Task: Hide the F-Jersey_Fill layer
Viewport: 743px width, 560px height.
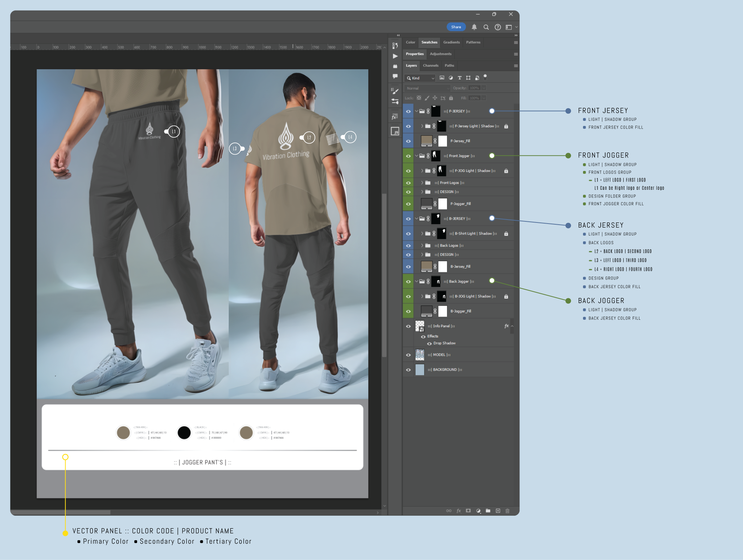Action: pos(408,141)
